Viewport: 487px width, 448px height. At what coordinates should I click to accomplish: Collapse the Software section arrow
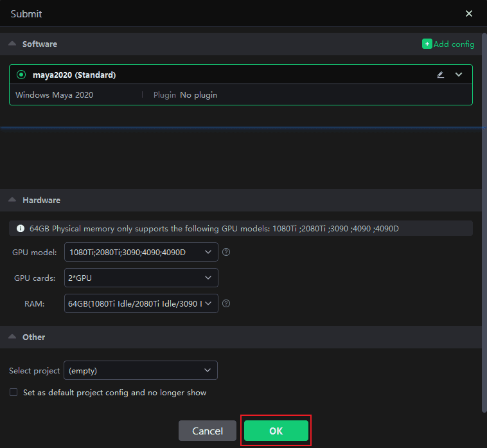tap(12, 44)
